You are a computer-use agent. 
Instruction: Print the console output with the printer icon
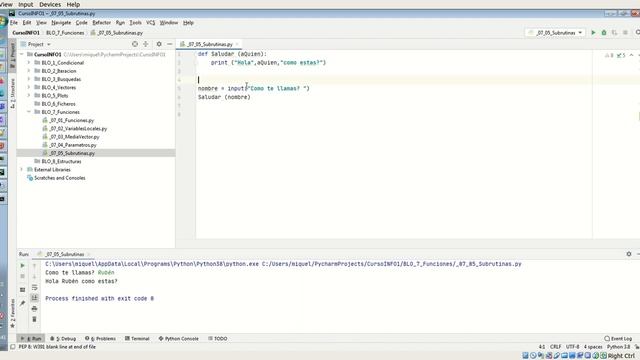pyautogui.click(x=34, y=309)
